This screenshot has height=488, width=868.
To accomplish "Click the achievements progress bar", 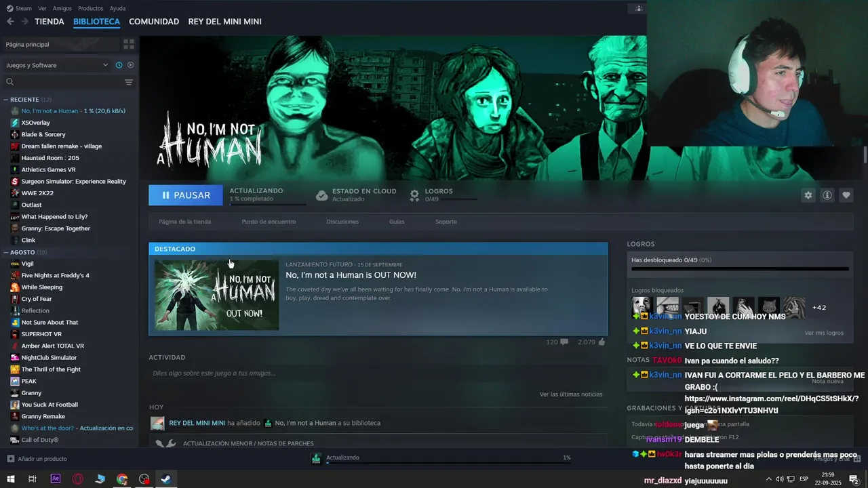I will tap(740, 269).
